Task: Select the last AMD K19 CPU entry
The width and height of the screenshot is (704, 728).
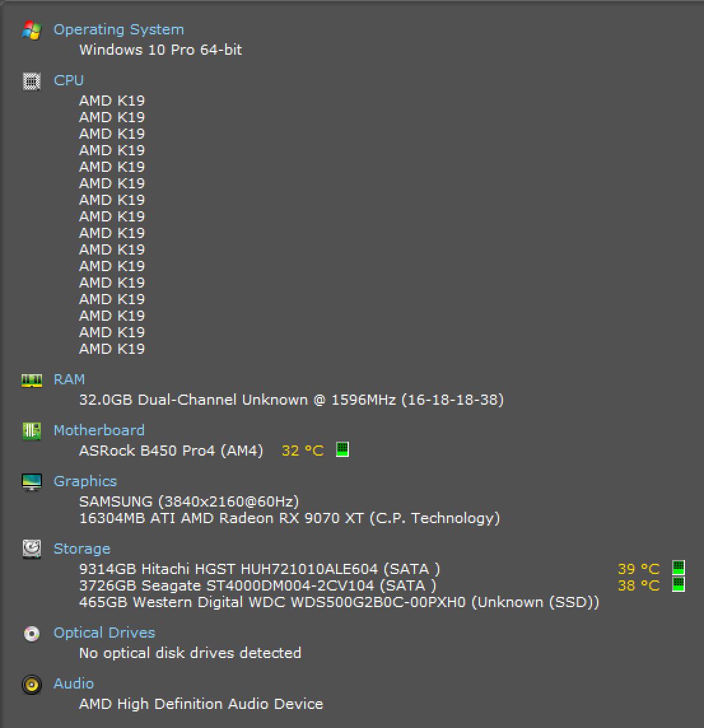Action: 112,349
